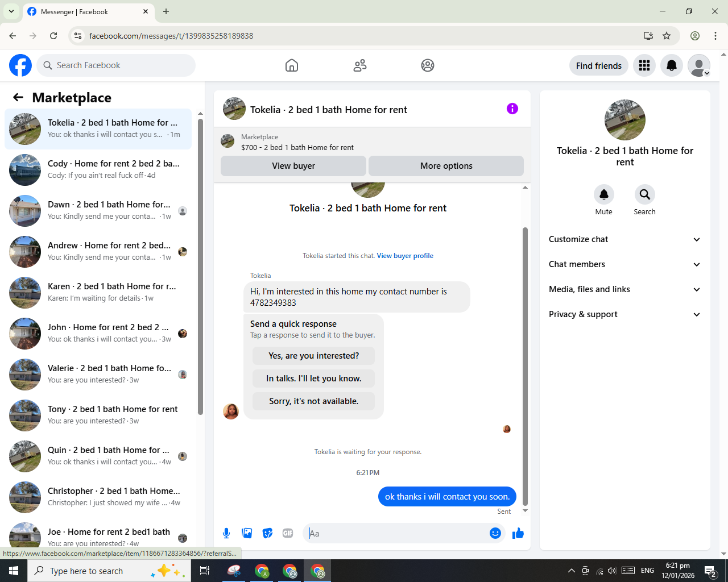Viewport: 728px width, 582px height.
Task: Open the Facebook logo home link
Action: pos(20,65)
